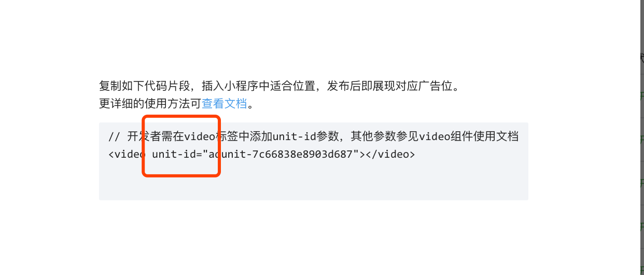Open the 查看文档 documentation link
This screenshot has height=275, width=644.
pyautogui.click(x=224, y=103)
